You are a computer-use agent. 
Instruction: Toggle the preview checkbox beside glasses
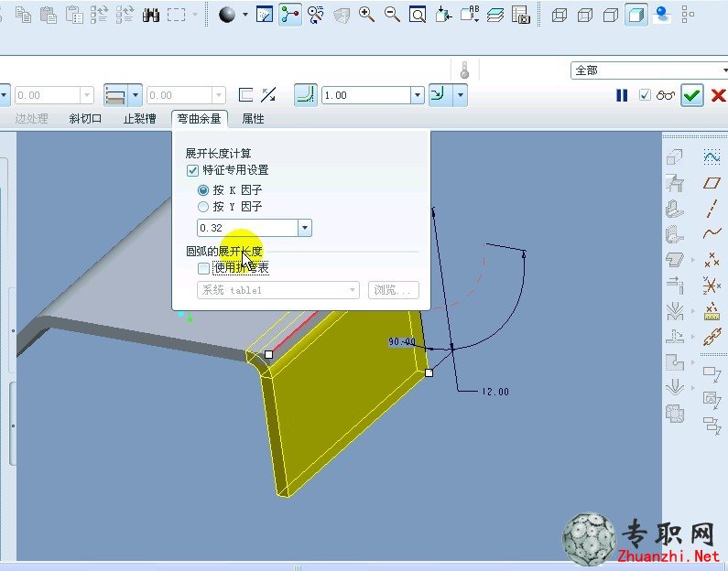[x=645, y=95]
